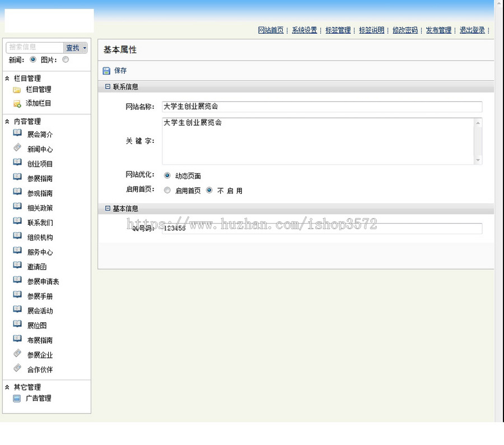Click the book icon beside 布展指南
Screen dimensions: 504x445
[x=17, y=338]
